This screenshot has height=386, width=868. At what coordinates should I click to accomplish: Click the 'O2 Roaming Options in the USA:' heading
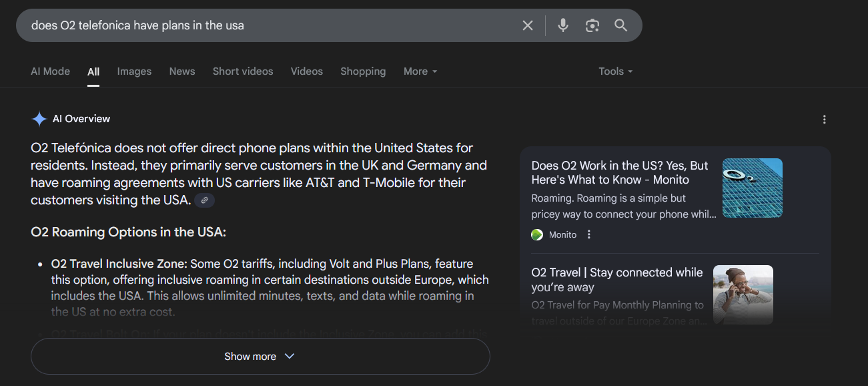[x=129, y=232]
